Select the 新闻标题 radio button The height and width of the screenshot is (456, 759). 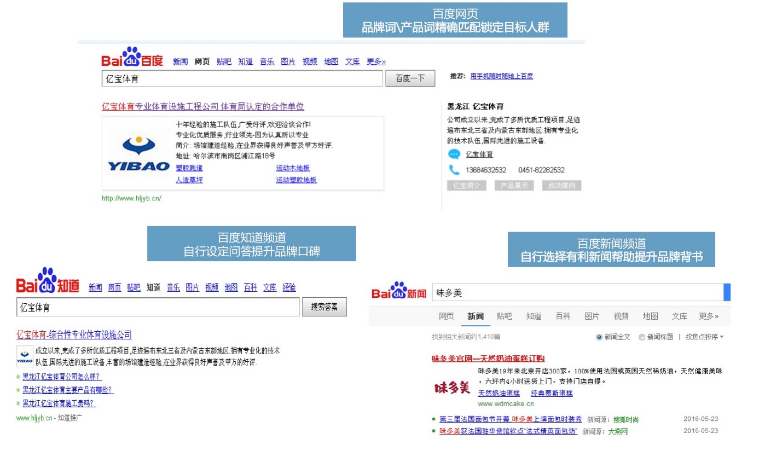click(x=643, y=337)
